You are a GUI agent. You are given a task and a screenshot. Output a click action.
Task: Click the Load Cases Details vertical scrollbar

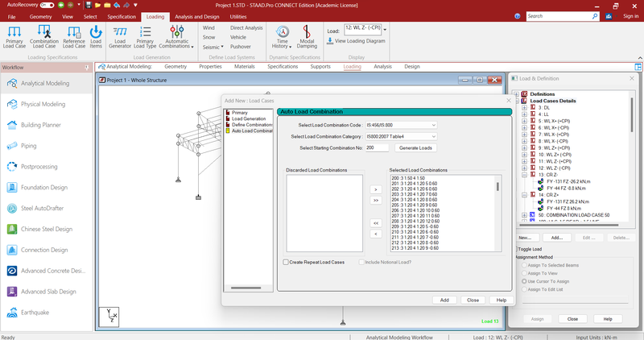(632, 115)
